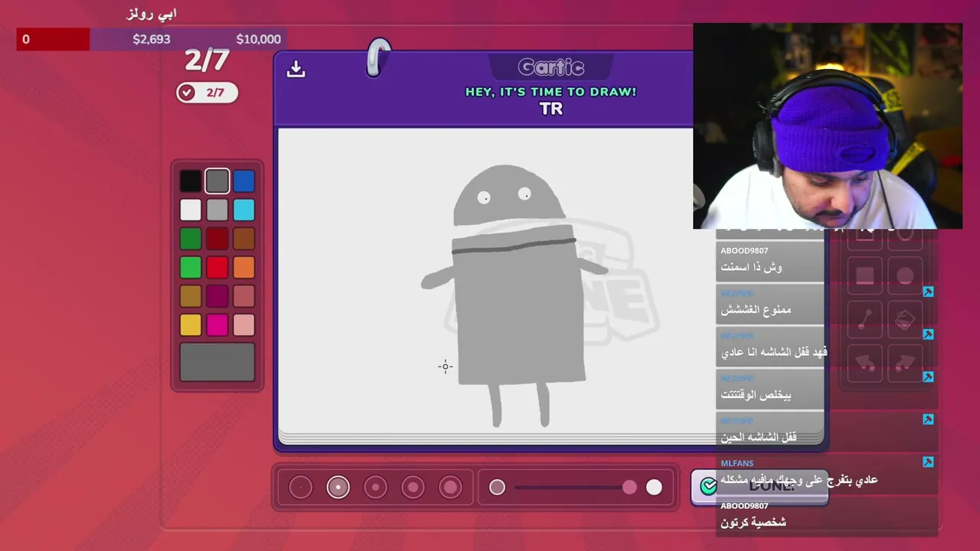
Task: Select the ellipse shape tool
Action: coord(905,276)
